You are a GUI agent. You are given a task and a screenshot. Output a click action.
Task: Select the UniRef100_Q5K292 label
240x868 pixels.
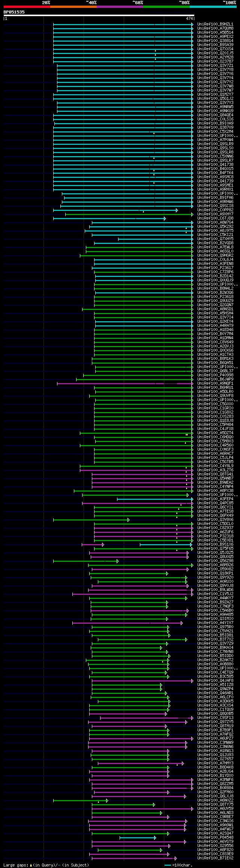215,226
